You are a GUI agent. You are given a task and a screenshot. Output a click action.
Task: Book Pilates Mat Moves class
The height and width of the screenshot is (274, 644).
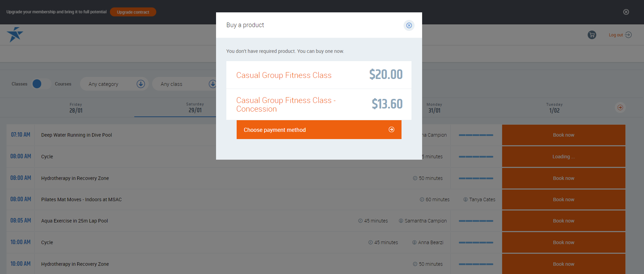click(563, 199)
